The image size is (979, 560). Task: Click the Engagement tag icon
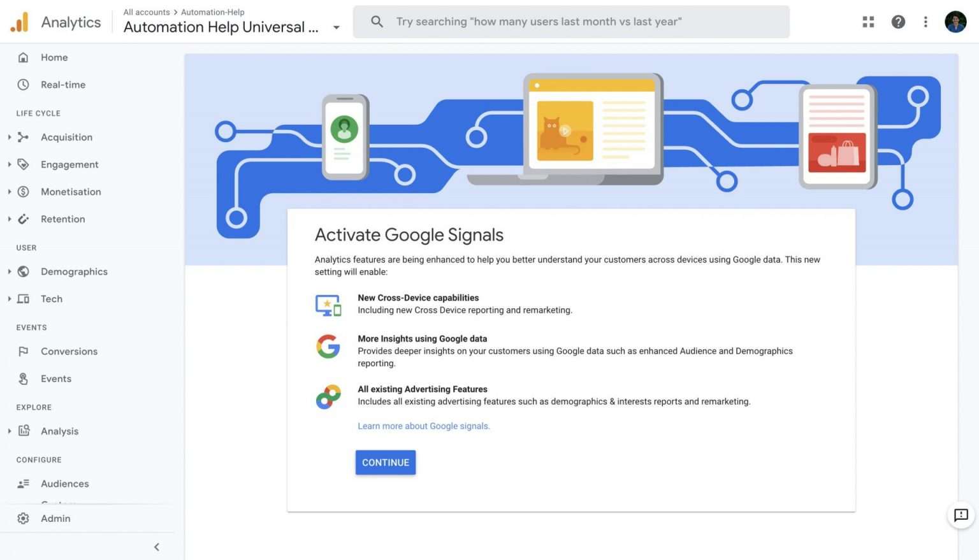(x=23, y=164)
